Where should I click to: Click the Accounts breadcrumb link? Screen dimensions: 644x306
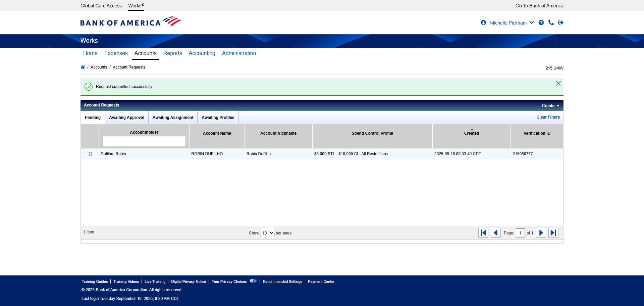[x=99, y=67]
